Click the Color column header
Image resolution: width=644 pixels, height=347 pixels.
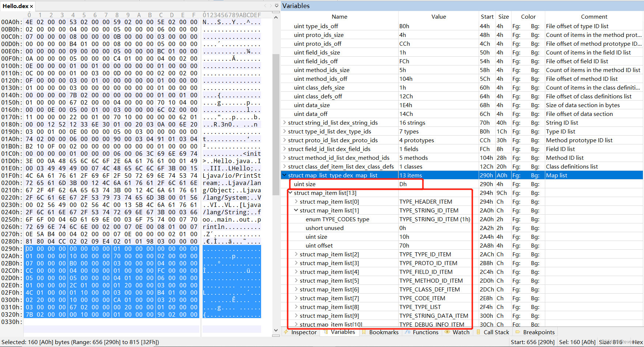tap(528, 16)
